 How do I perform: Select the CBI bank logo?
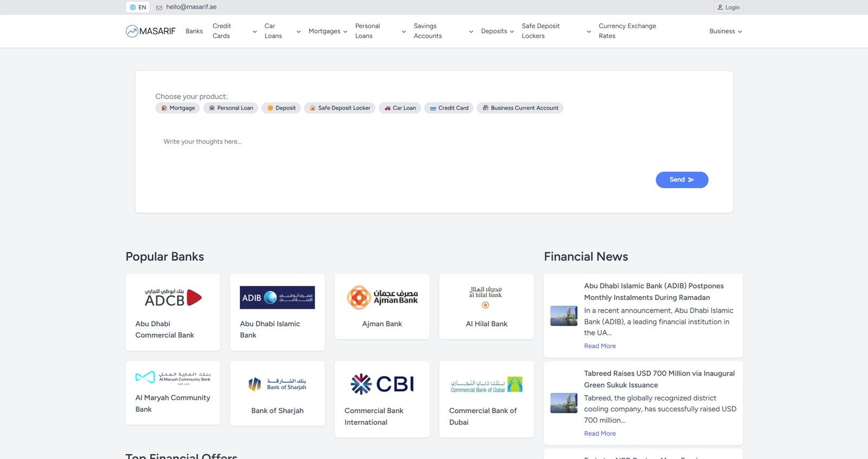pos(382,384)
